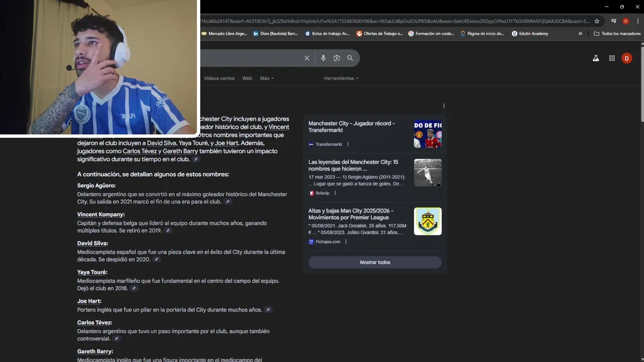Show all sources with Mostrar todos
The image size is (644, 362).
click(x=375, y=262)
